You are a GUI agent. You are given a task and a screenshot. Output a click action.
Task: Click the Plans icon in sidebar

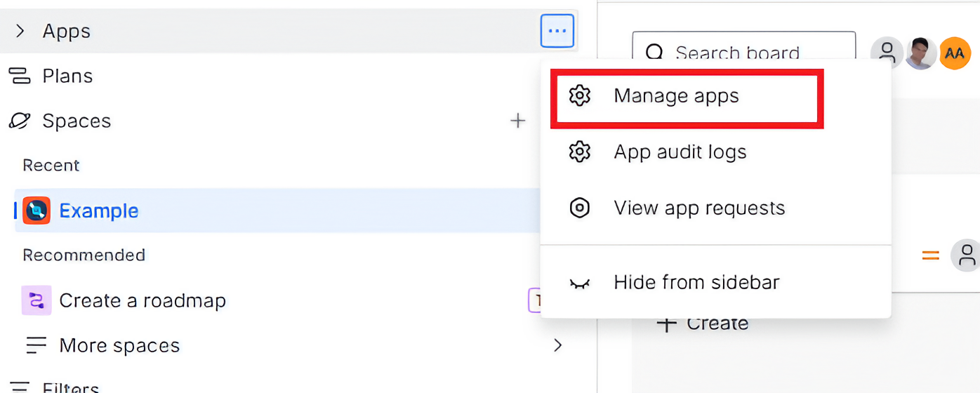pos(20,76)
